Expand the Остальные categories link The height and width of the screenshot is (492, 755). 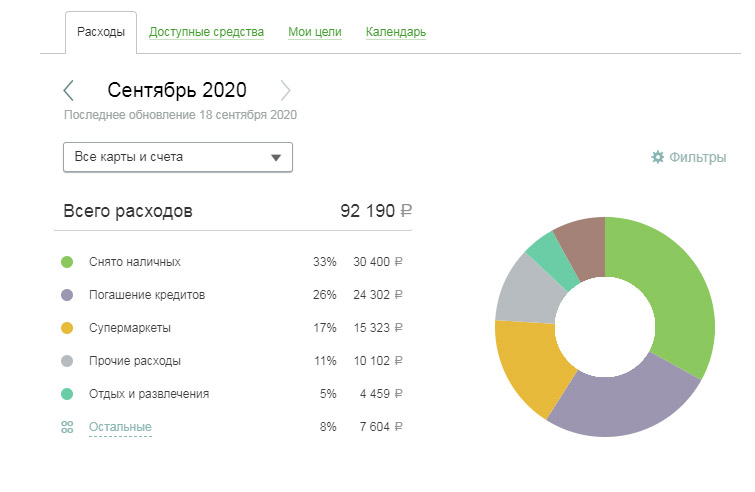click(x=120, y=427)
